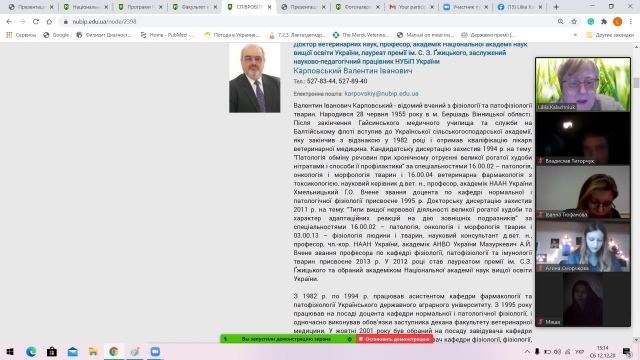Select the Маша participant video tile
Image resolution: width=640 pixels, height=360 pixels.
[x=583, y=300]
